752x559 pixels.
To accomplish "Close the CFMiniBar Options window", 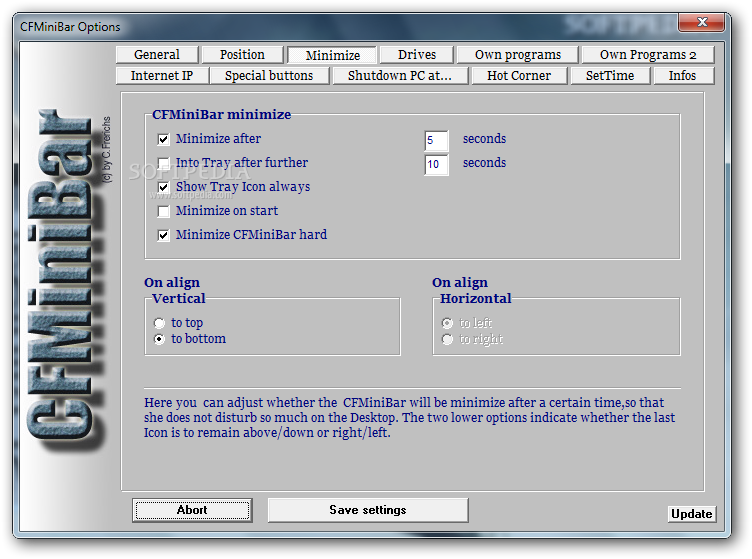I will (x=702, y=22).
